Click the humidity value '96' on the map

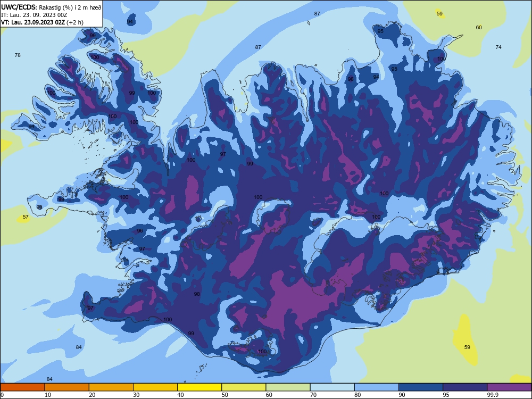(140, 231)
